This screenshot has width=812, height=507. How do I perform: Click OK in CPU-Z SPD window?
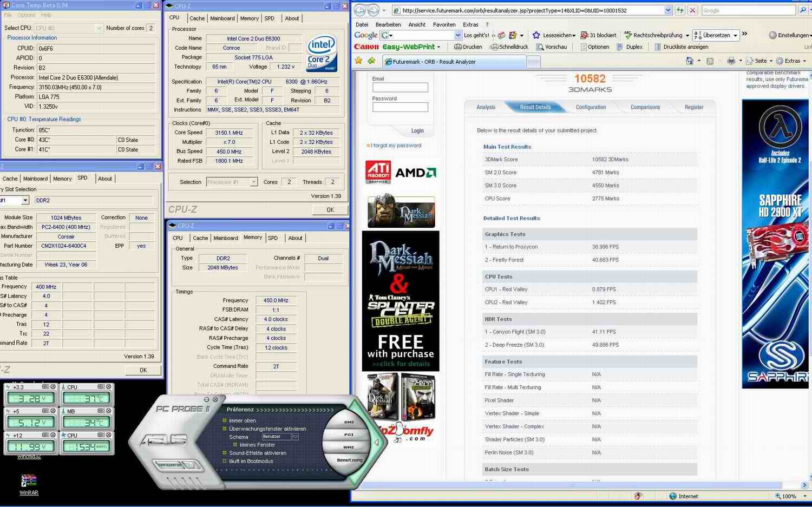(x=143, y=370)
